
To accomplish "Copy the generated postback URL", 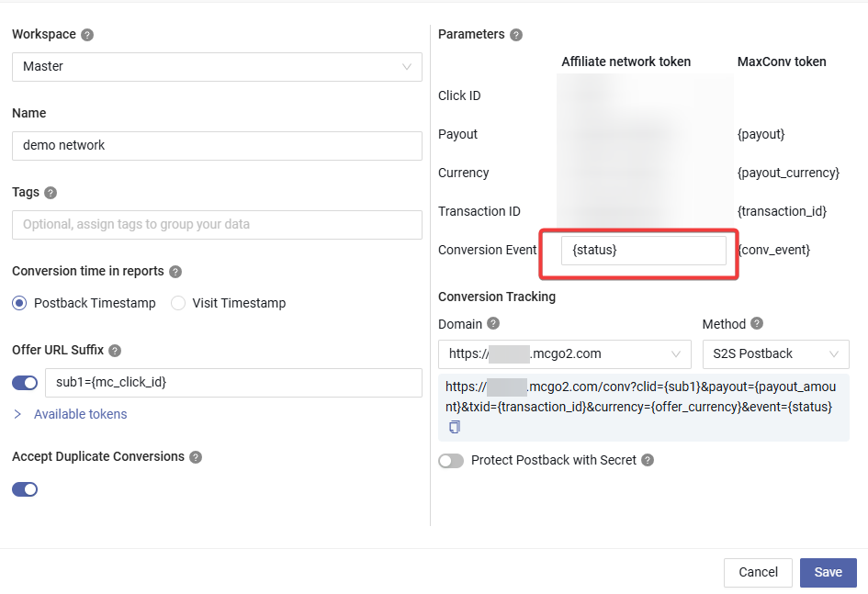I will pyautogui.click(x=453, y=426).
